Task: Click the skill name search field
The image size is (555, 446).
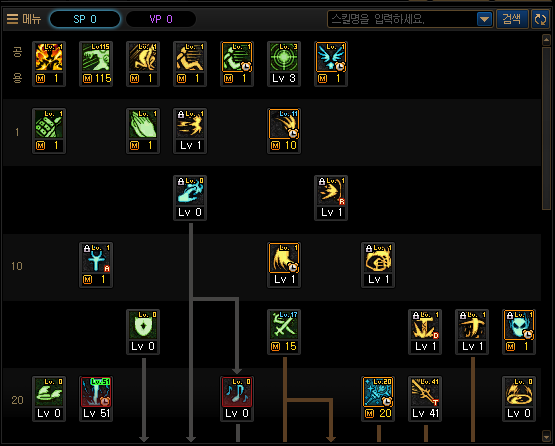Action: 402,19
